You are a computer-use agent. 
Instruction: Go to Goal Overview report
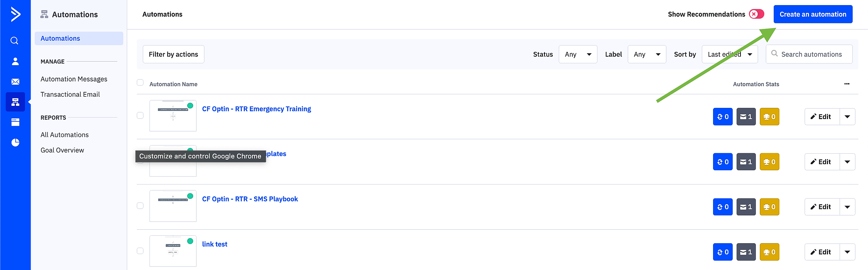[62, 150]
